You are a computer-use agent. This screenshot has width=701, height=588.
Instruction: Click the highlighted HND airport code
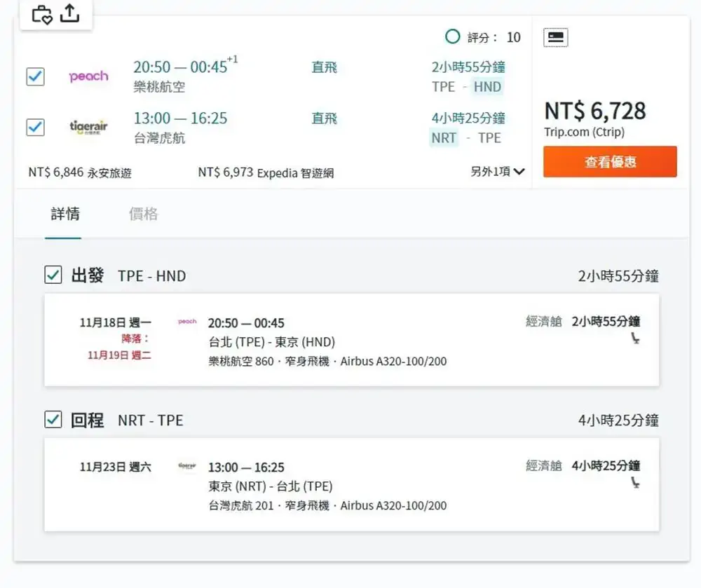487,87
